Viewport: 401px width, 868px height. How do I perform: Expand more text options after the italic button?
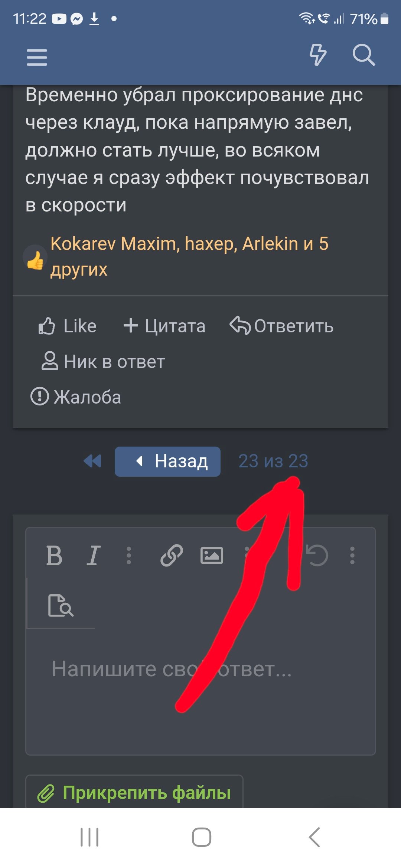tap(129, 556)
